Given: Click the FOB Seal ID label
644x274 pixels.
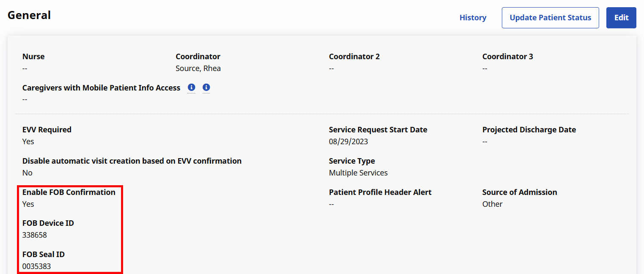Looking at the screenshot, I should point(44,254).
